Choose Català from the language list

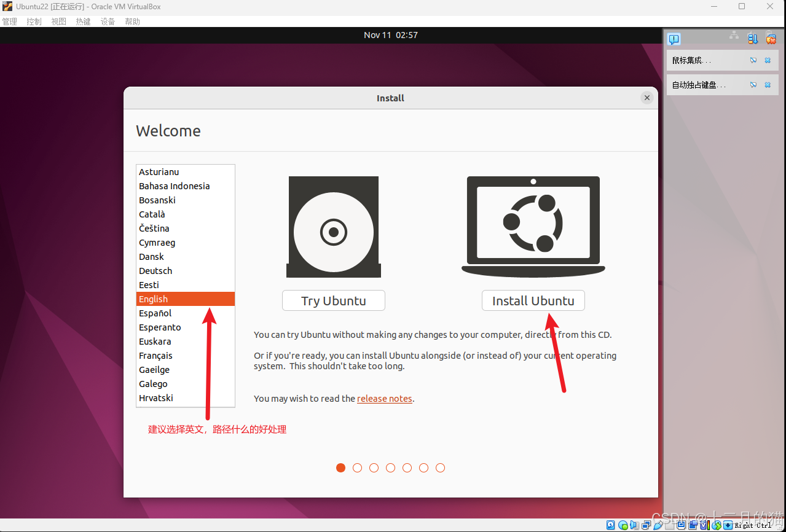coord(186,214)
